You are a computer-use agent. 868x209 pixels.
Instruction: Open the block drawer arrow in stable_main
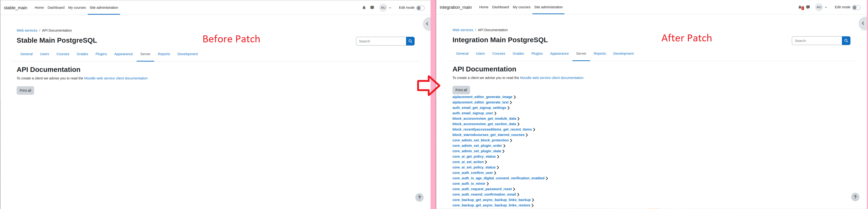pyautogui.click(x=427, y=24)
